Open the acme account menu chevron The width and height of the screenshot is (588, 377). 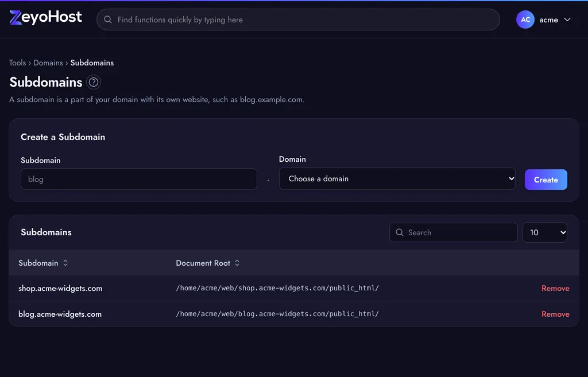[567, 20]
